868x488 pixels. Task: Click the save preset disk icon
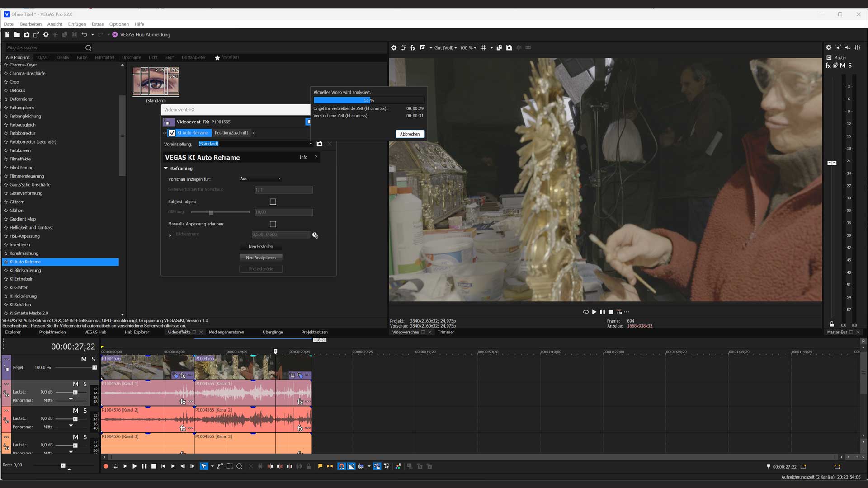point(320,144)
